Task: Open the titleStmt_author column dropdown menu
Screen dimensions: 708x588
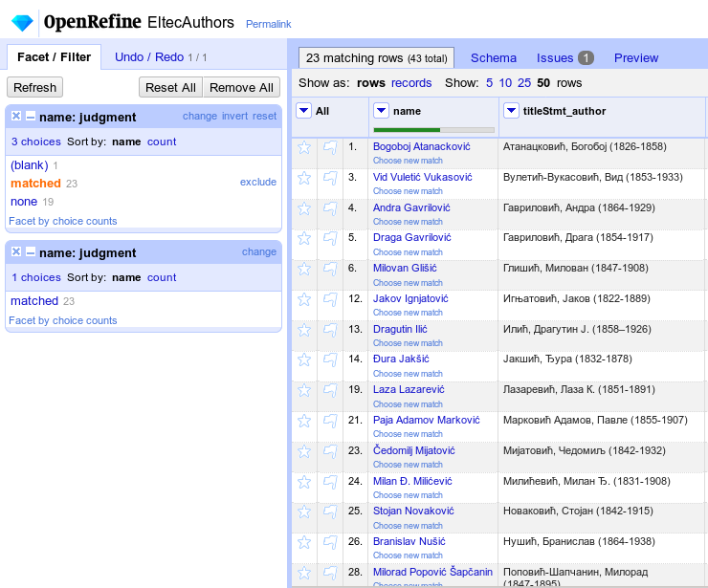Action: pos(511,111)
